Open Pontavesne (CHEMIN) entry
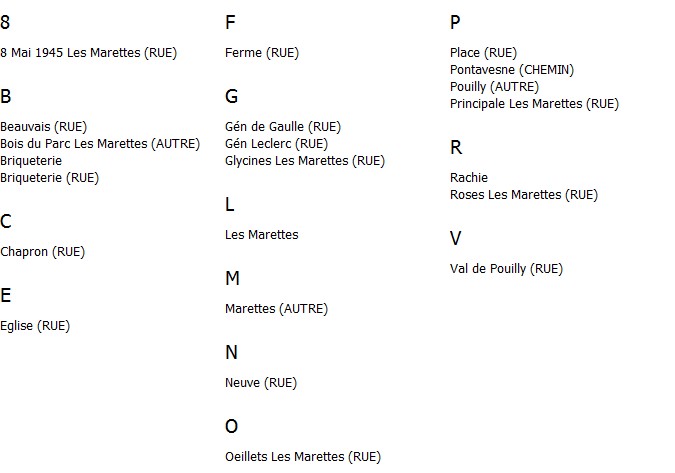675x473 pixels. (512, 70)
